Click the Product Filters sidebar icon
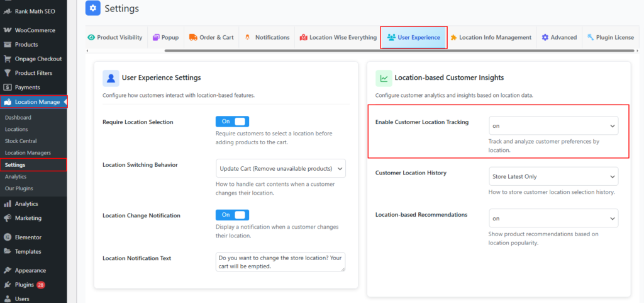Viewport: 644px width, 303px height. point(8,73)
